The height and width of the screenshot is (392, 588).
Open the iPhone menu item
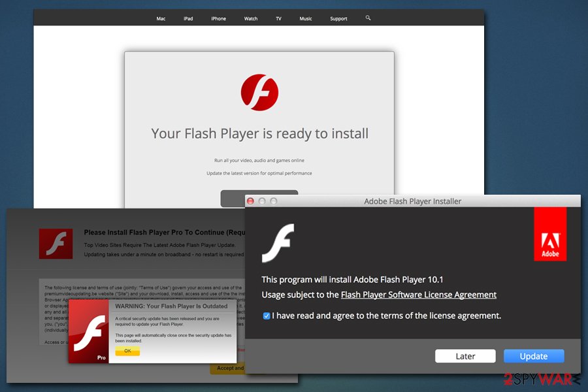218,18
